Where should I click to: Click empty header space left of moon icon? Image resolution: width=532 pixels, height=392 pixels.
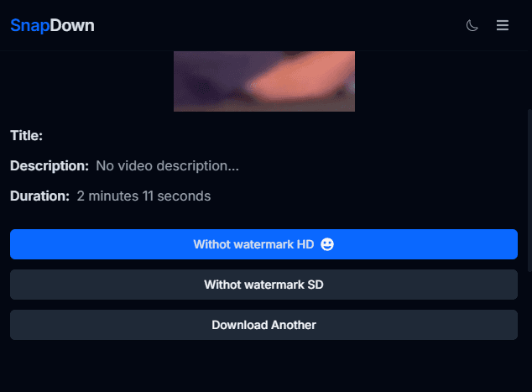[294, 26]
